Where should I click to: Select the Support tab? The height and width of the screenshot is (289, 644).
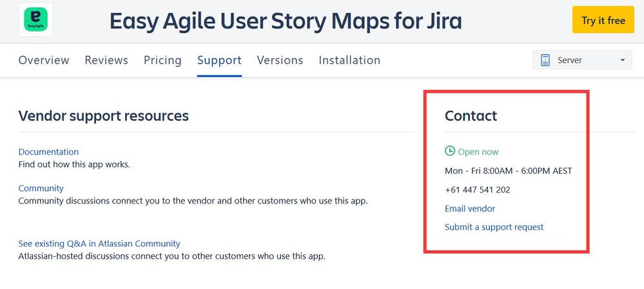219,61
